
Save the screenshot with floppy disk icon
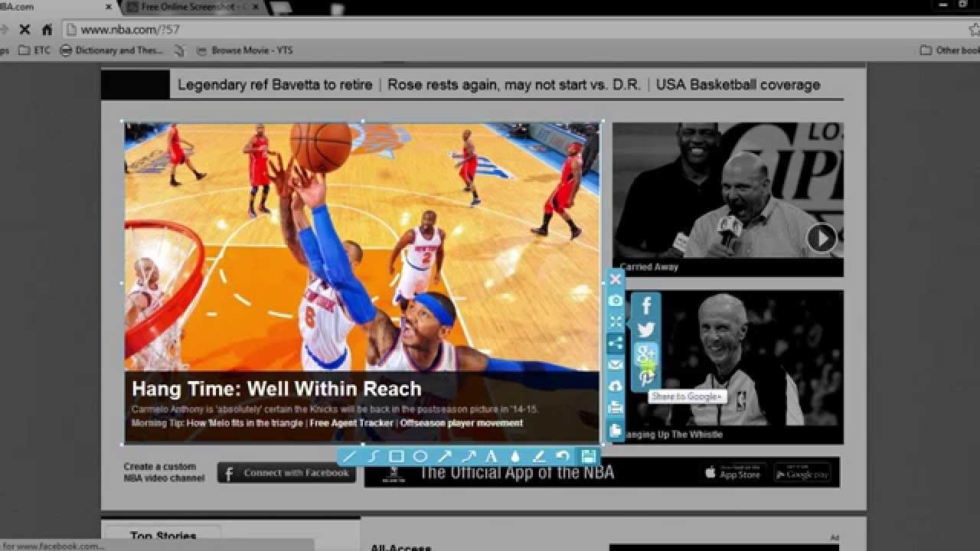click(x=588, y=457)
